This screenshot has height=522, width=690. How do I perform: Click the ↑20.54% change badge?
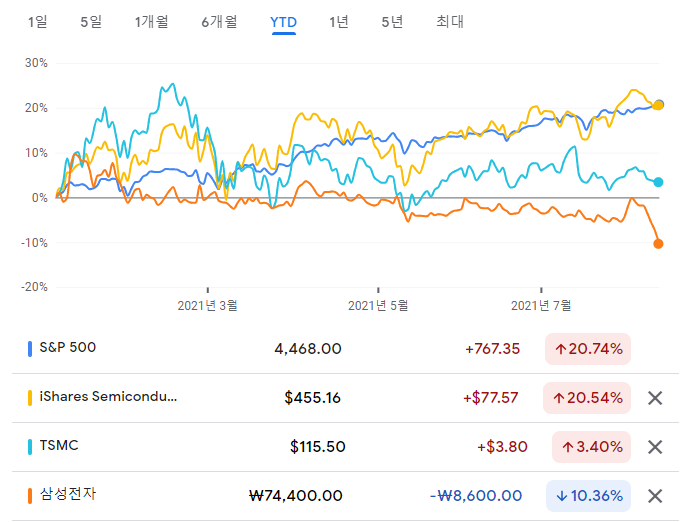coord(587,398)
